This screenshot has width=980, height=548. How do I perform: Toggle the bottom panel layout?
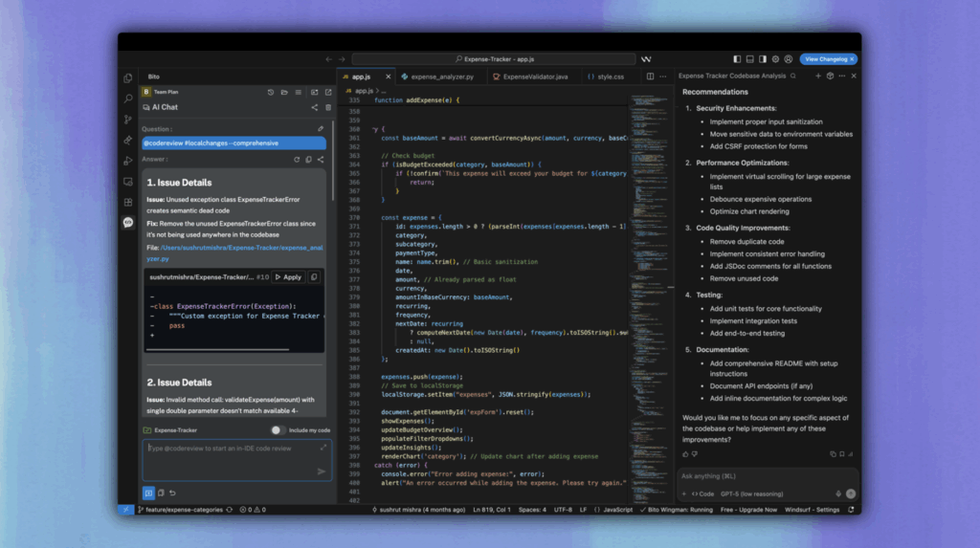[750, 59]
